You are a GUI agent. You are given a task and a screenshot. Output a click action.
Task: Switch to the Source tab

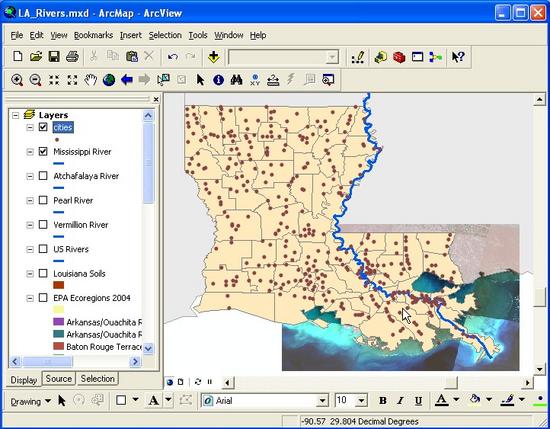(59, 379)
